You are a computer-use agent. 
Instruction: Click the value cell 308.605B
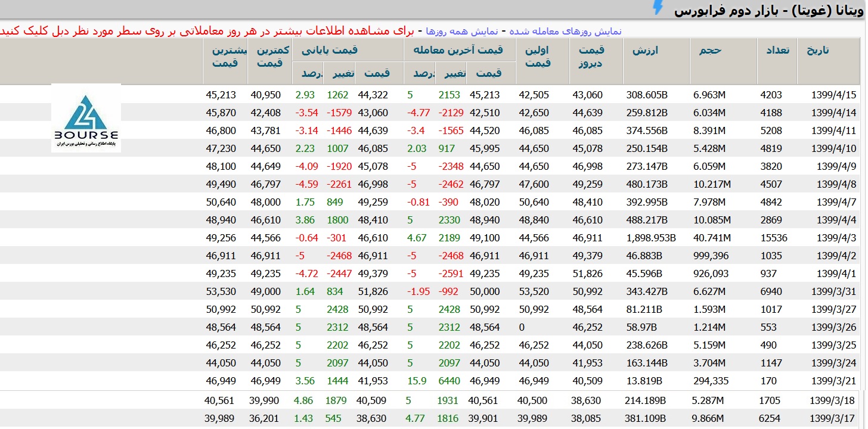tap(647, 95)
